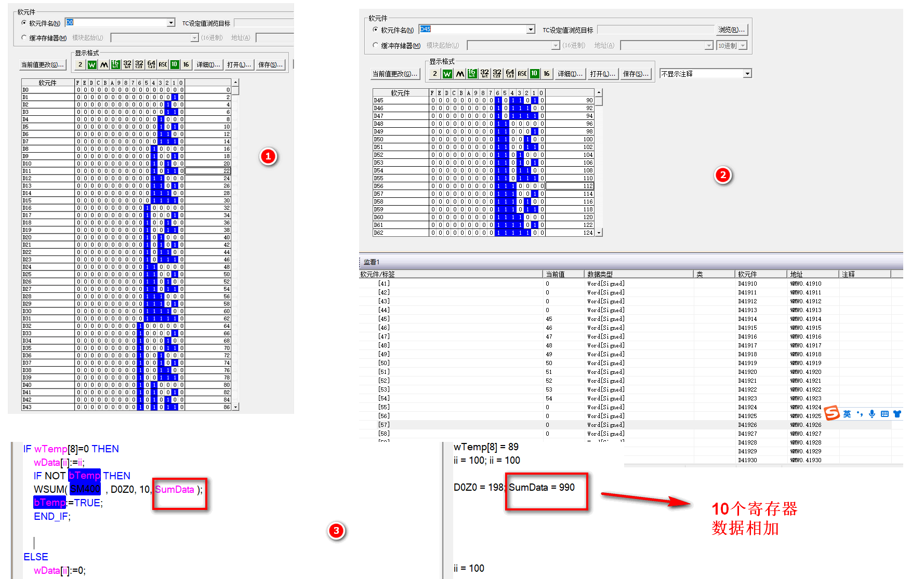Click word 'W' display icon in right panel

coord(447,74)
